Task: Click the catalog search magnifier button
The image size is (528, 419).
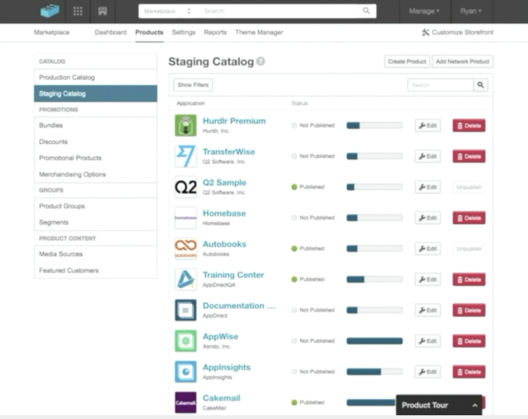Action: [x=481, y=85]
